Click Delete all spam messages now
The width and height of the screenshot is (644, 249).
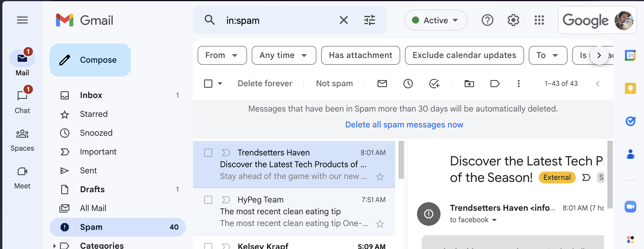404,125
